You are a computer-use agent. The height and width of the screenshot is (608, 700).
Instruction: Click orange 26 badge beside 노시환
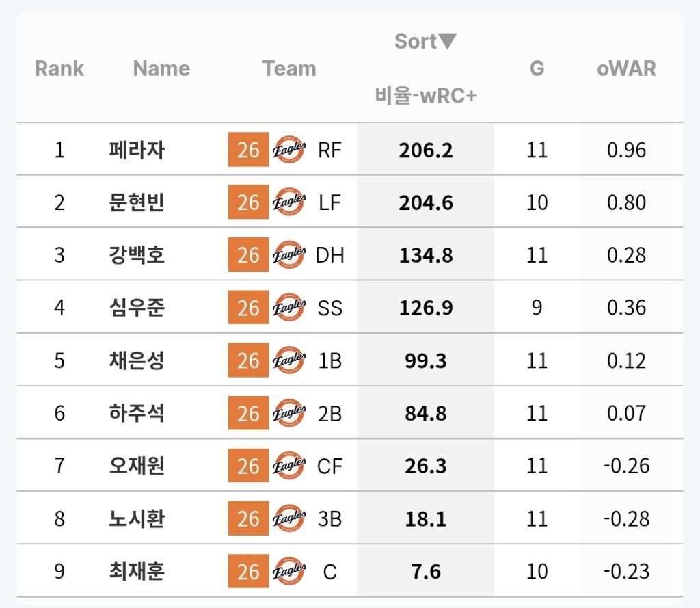[248, 518]
